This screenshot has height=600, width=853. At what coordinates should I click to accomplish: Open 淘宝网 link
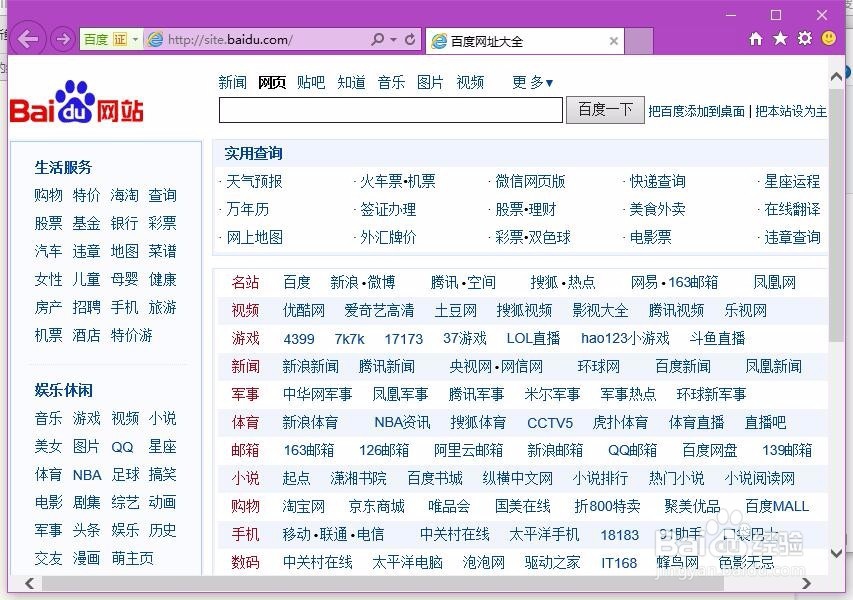[x=304, y=506]
